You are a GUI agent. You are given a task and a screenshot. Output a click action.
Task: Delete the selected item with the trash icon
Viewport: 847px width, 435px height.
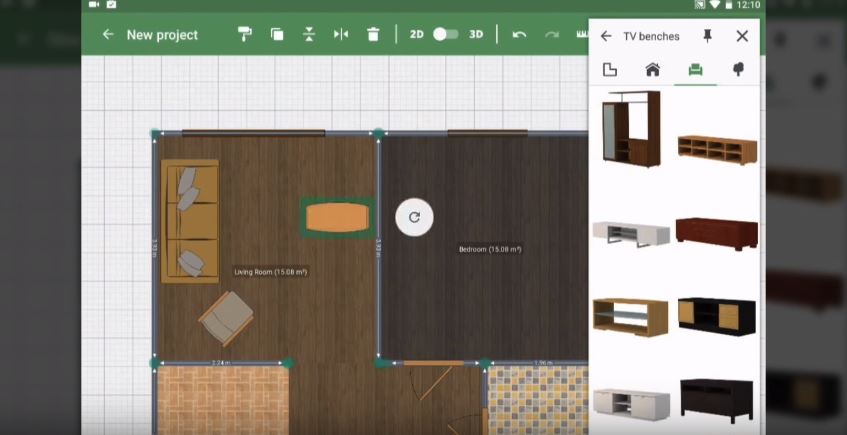[373, 35]
